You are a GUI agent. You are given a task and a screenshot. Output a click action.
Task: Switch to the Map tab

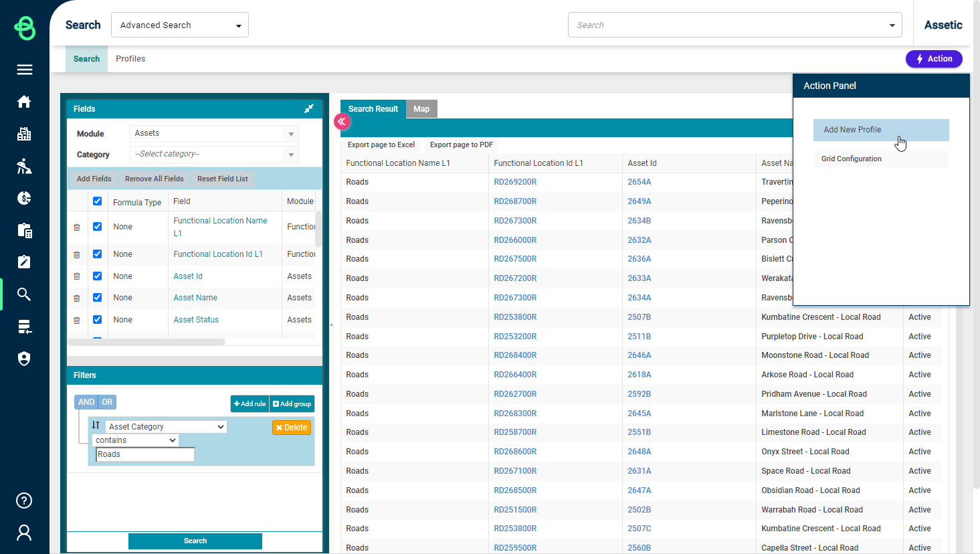(x=421, y=108)
